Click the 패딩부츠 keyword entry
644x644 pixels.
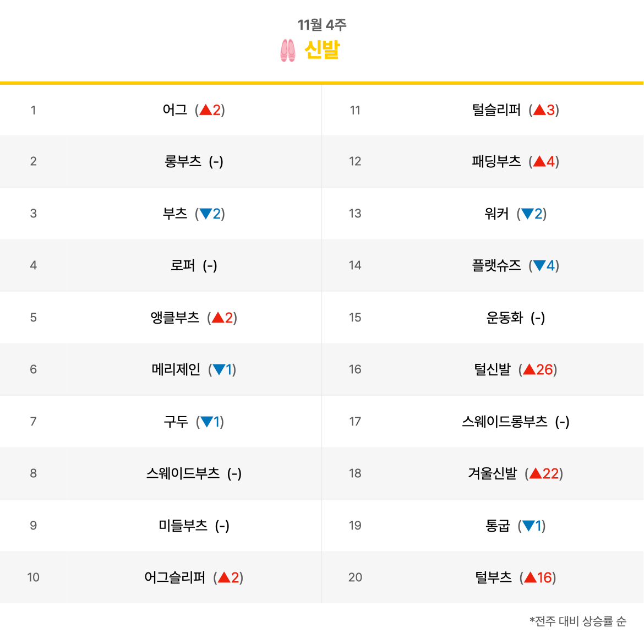coord(496,161)
